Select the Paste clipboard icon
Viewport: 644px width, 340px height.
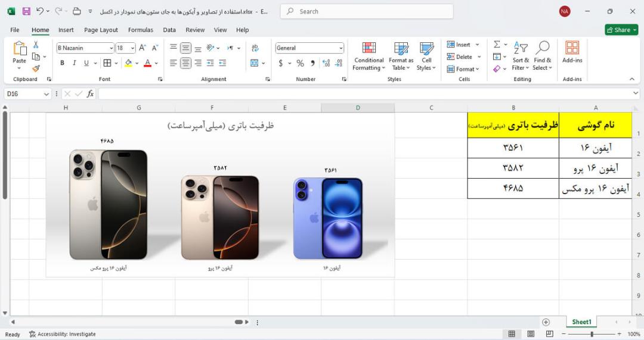coord(19,48)
